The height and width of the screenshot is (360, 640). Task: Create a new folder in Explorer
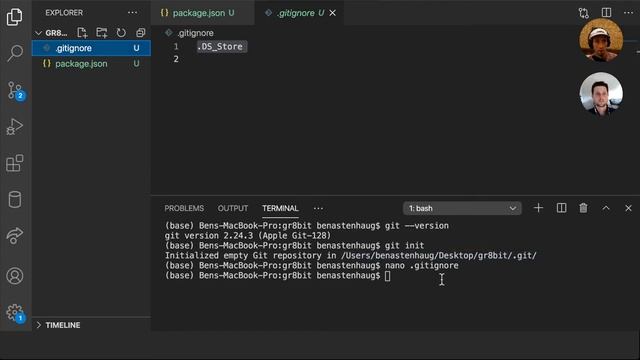pyautogui.click(x=102, y=33)
